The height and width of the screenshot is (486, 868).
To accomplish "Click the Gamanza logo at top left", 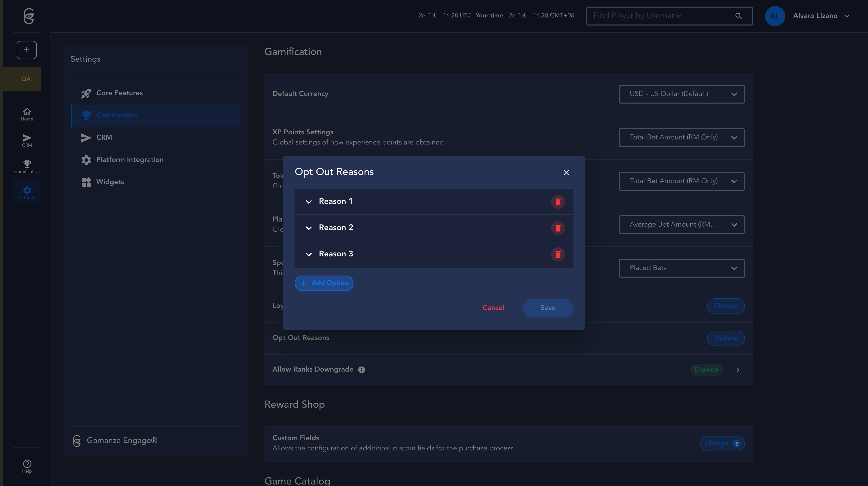I will coord(29,16).
